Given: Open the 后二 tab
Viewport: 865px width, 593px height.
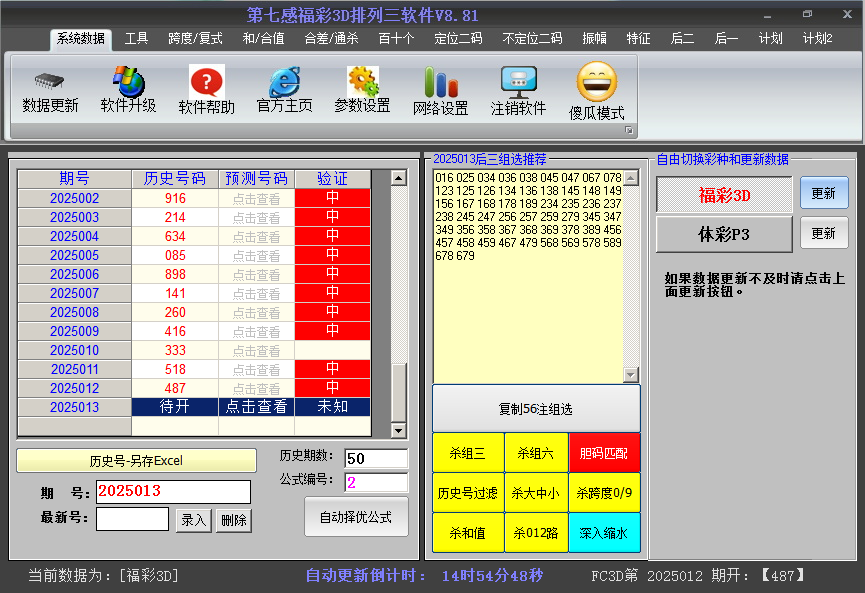Looking at the screenshot, I should pyautogui.click(x=682, y=39).
